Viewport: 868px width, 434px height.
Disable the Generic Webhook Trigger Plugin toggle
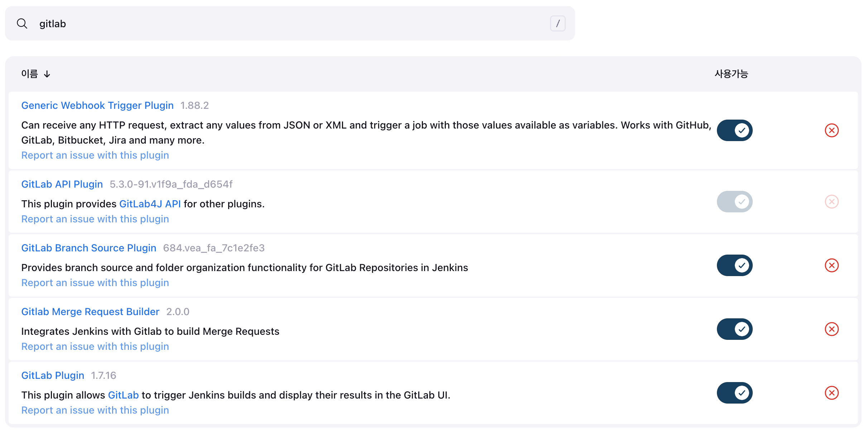(734, 130)
